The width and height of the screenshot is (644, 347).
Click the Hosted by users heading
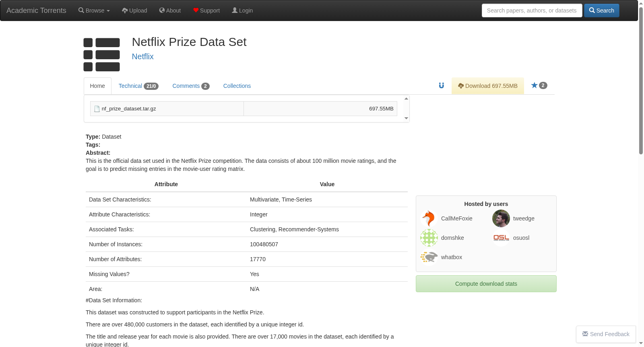click(486, 204)
